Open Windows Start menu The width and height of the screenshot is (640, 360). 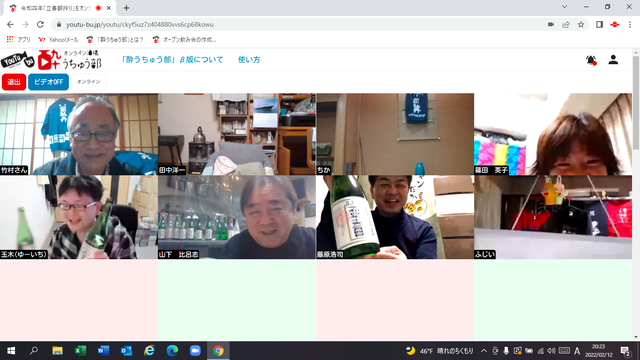[11, 351]
